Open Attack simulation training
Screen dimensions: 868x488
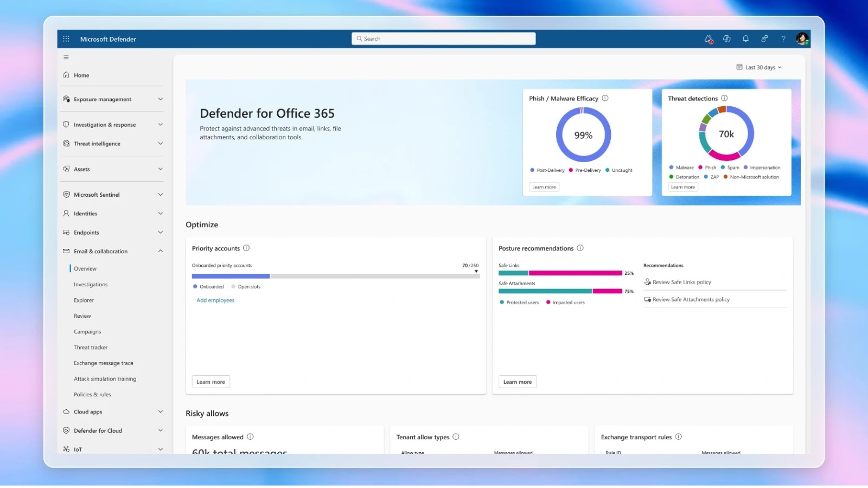105,379
